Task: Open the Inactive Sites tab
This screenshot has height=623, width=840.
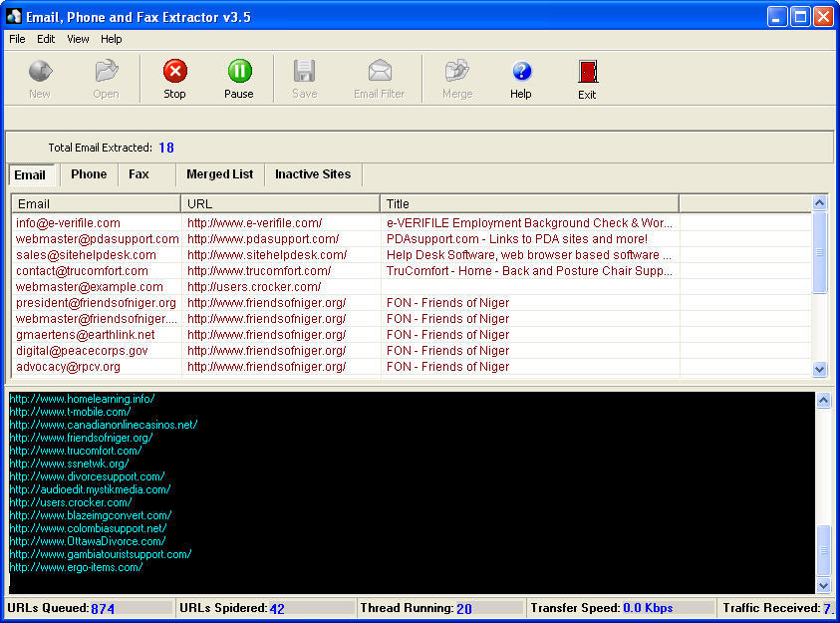Action: coord(313,173)
